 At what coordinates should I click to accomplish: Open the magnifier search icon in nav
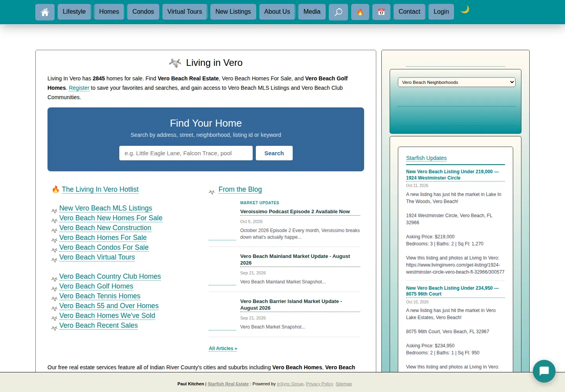click(x=338, y=12)
